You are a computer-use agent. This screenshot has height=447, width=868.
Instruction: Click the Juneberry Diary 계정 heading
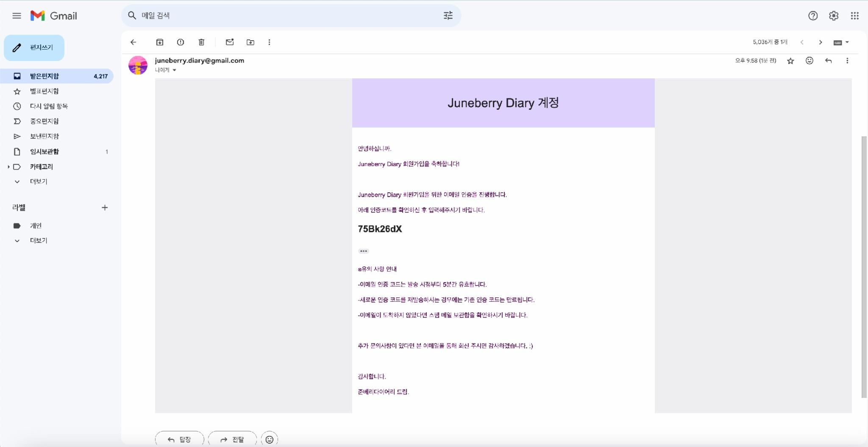click(x=503, y=103)
